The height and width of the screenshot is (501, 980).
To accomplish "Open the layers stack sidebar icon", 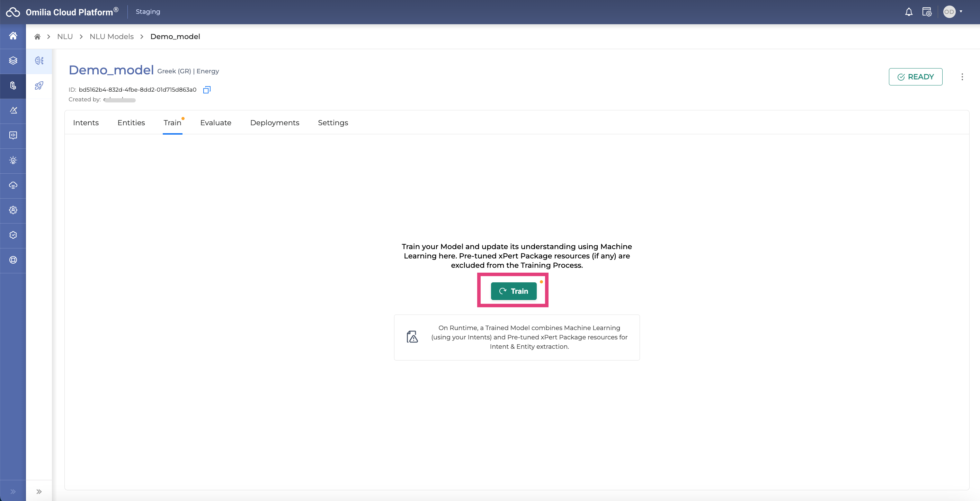I will pos(13,61).
